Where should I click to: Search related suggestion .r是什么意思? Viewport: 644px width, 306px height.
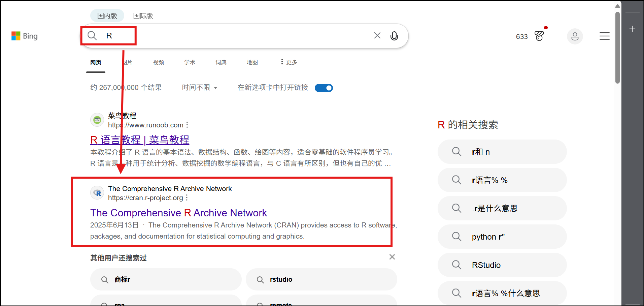coord(502,208)
